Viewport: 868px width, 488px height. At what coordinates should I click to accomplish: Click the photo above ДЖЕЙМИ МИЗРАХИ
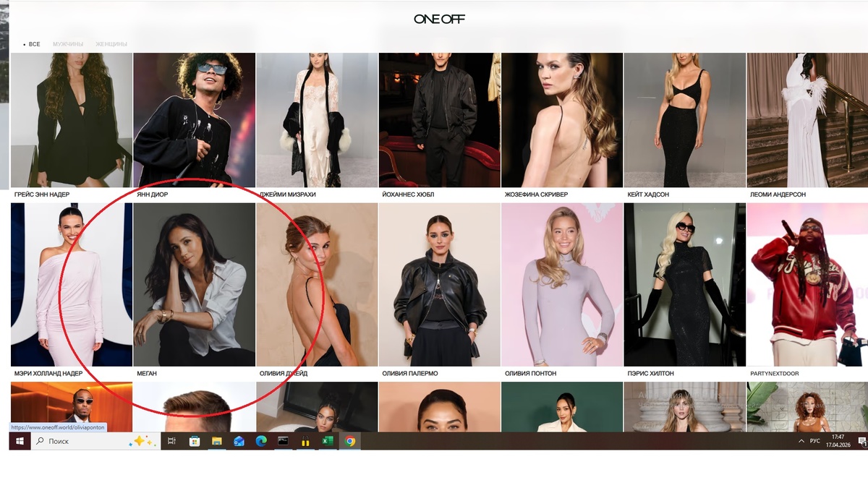(x=317, y=120)
